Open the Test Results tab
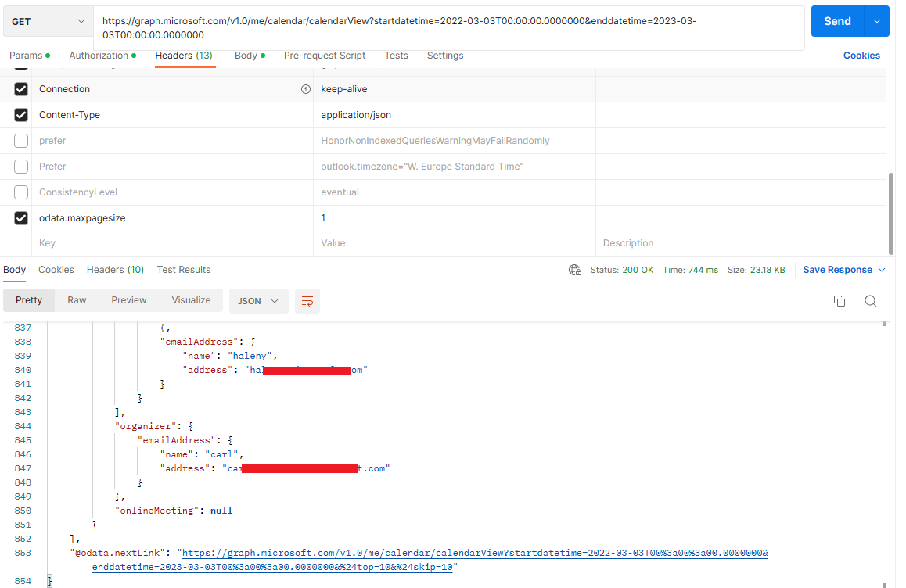 pos(184,270)
